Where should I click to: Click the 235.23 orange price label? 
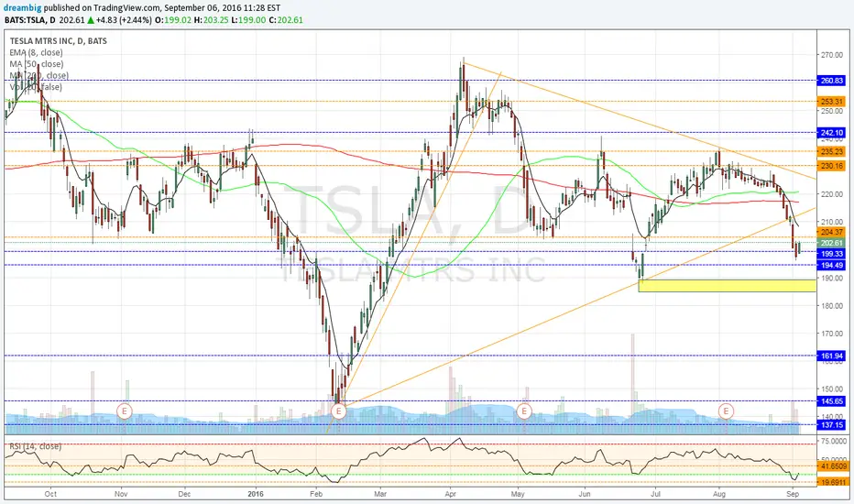pyautogui.click(x=832, y=151)
